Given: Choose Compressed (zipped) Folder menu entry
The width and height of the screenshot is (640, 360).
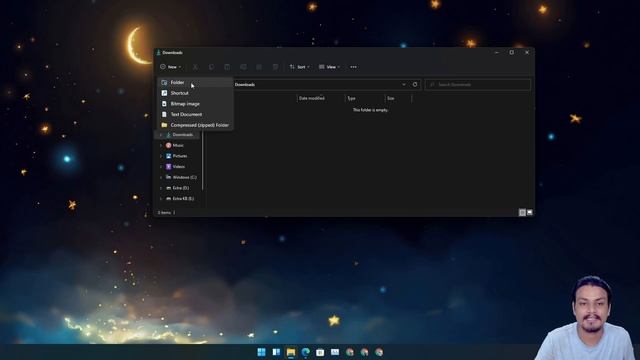Looking at the screenshot, I should 195,125.
